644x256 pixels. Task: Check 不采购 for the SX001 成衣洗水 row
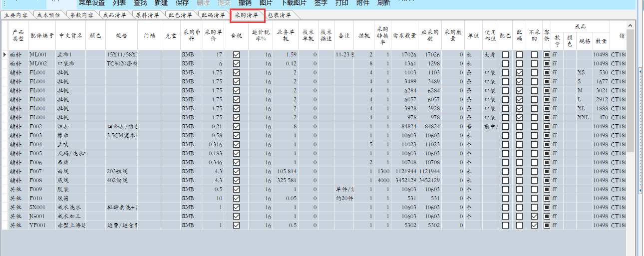pos(534,207)
